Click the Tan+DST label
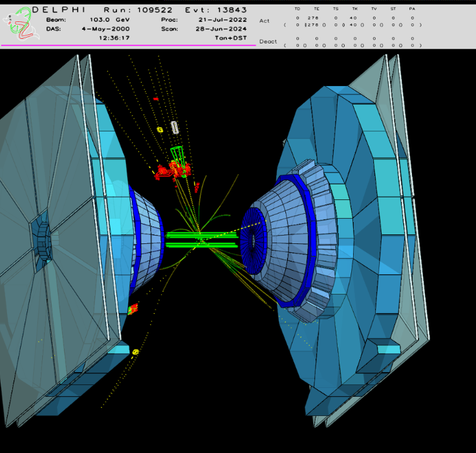 (230, 38)
